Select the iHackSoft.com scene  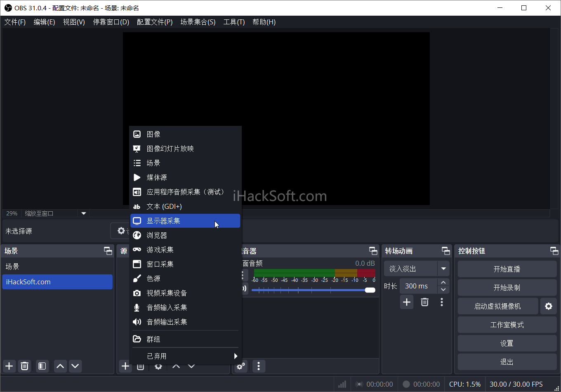pyautogui.click(x=57, y=282)
